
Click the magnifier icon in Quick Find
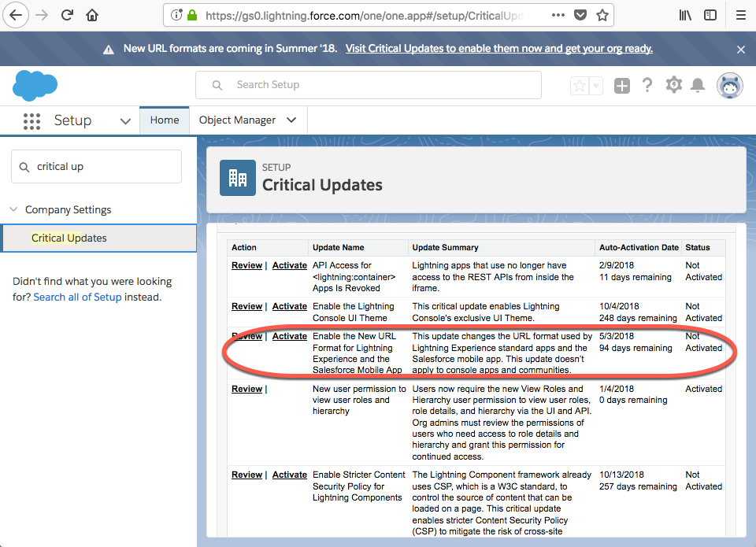pos(24,167)
